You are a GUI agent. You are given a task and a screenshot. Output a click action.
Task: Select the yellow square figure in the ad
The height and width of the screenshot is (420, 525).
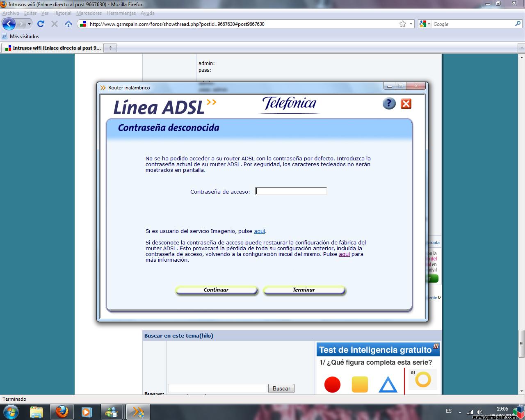[x=360, y=385]
